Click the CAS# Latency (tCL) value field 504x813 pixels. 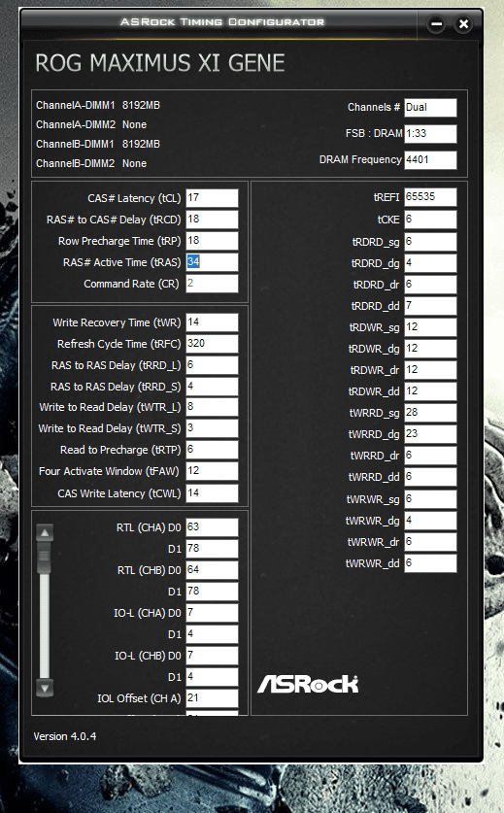[212, 198]
